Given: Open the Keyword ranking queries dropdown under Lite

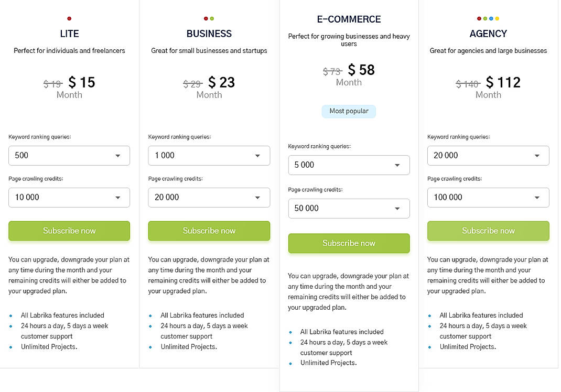Looking at the screenshot, I should tap(69, 156).
